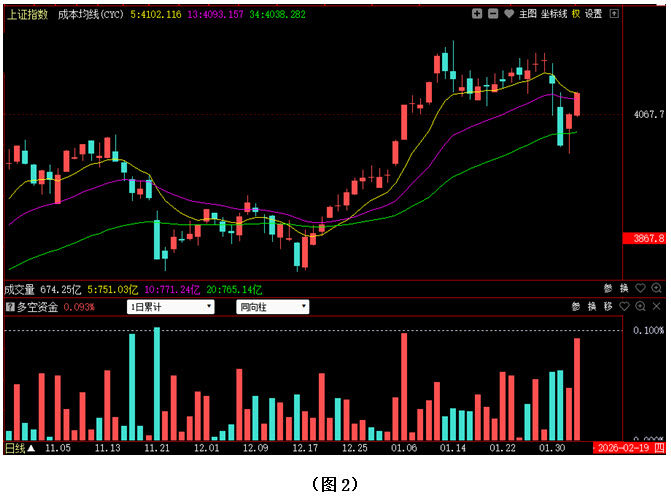Open the 坐标线 menu

554,14
